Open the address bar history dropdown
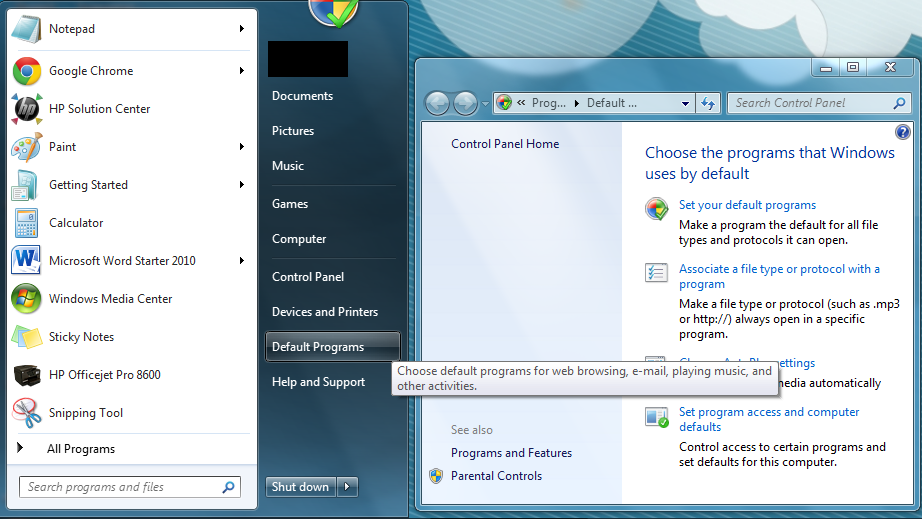Image resolution: width=922 pixels, height=519 pixels. click(x=685, y=103)
